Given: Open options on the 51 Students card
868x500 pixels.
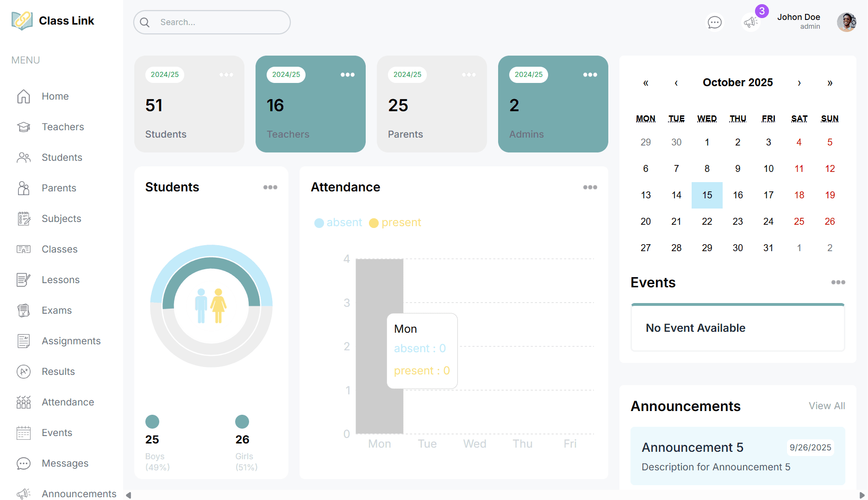Looking at the screenshot, I should (226, 75).
